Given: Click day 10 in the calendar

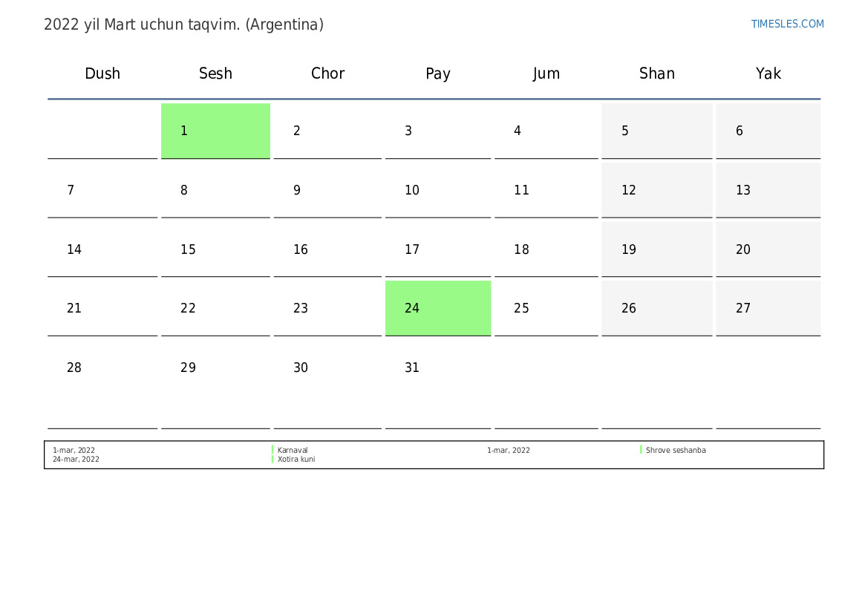Looking at the screenshot, I should [438, 190].
